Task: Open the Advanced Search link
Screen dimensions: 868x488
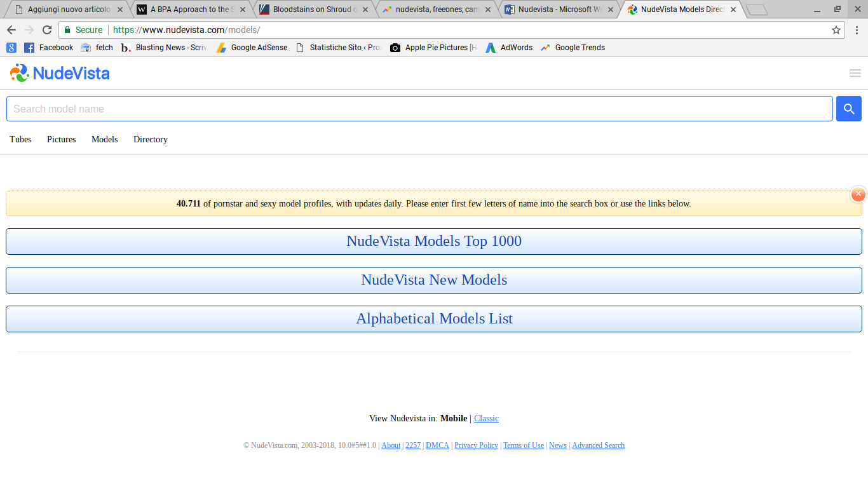Action: [599, 445]
